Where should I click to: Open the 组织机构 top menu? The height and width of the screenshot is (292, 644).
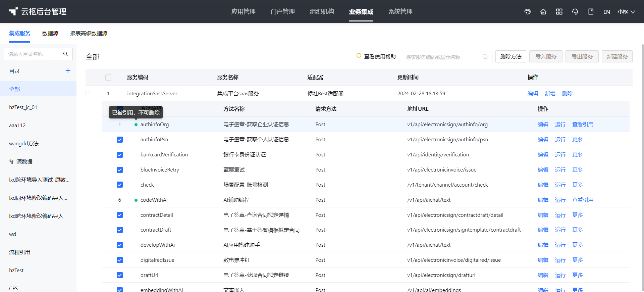tap(322, 12)
